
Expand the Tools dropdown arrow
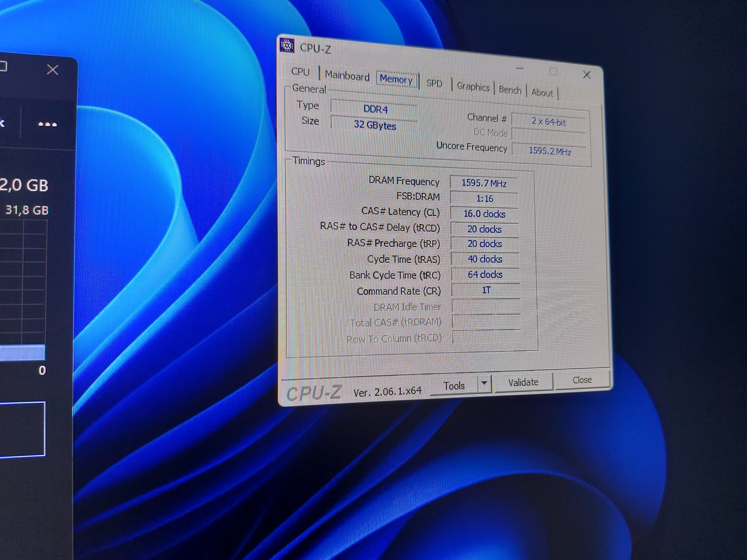click(x=484, y=384)
